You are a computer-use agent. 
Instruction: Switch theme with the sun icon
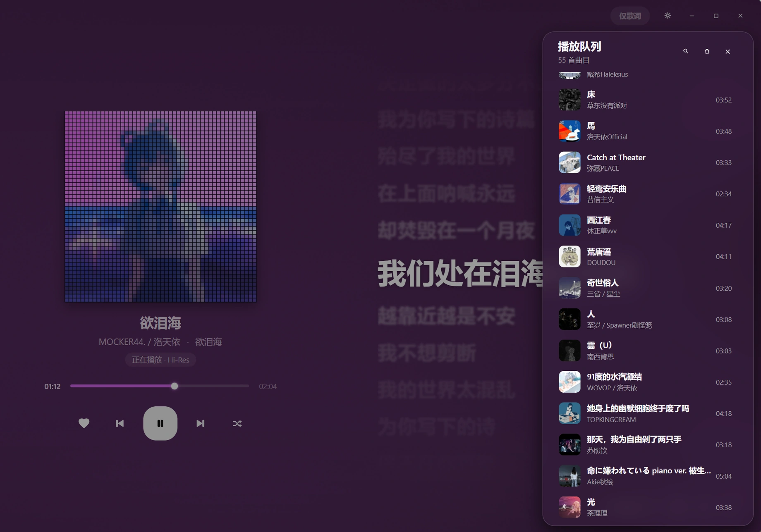668,16
